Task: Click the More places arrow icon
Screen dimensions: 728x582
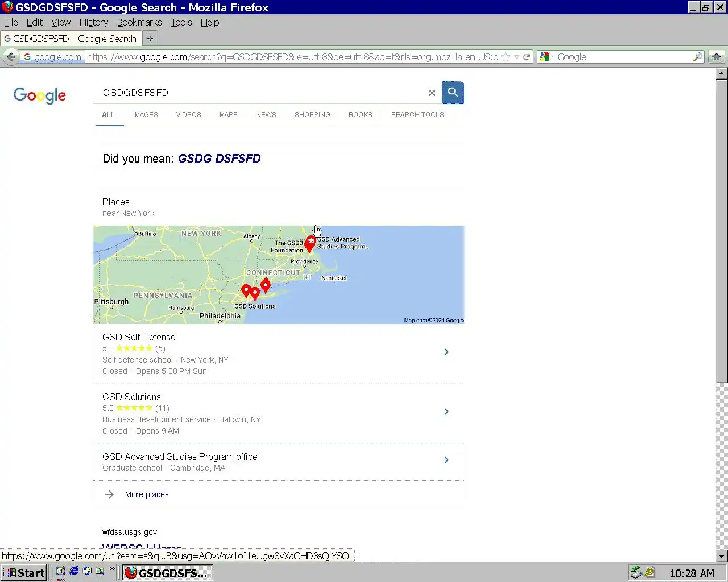Action: 109,494
